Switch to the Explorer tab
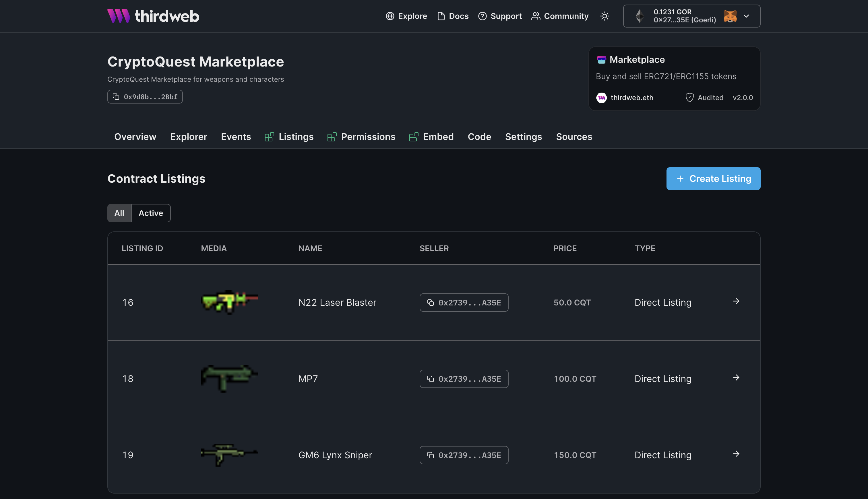 point(189,137)
